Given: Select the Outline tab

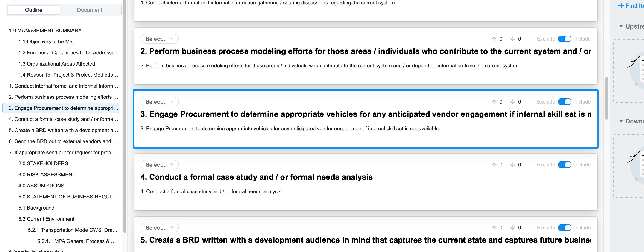Looking at the screenshot, I should tap(34, 10).
